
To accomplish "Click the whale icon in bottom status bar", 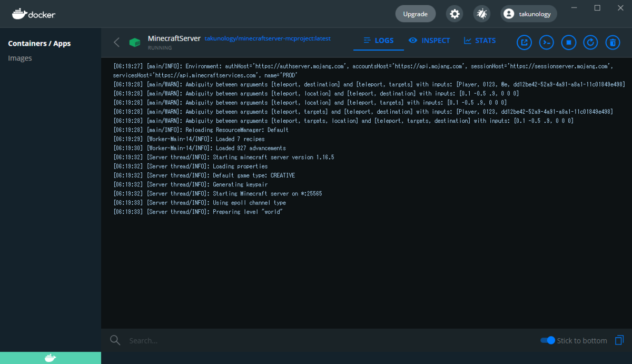I will point(50,358).
